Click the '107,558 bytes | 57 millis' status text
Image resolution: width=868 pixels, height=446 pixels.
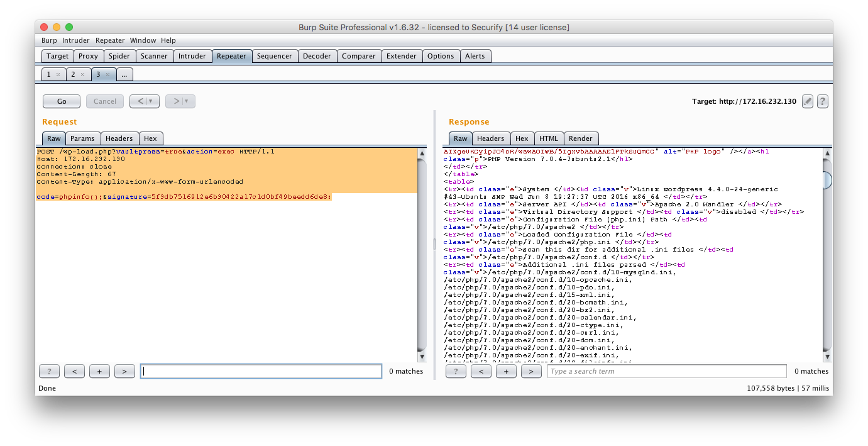coord(788,389)
